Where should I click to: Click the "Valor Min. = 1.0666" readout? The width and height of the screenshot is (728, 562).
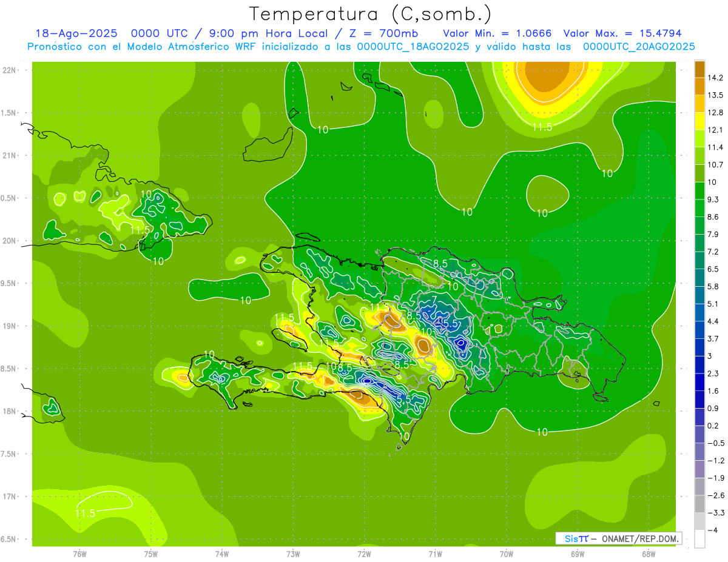coord(497,33)
